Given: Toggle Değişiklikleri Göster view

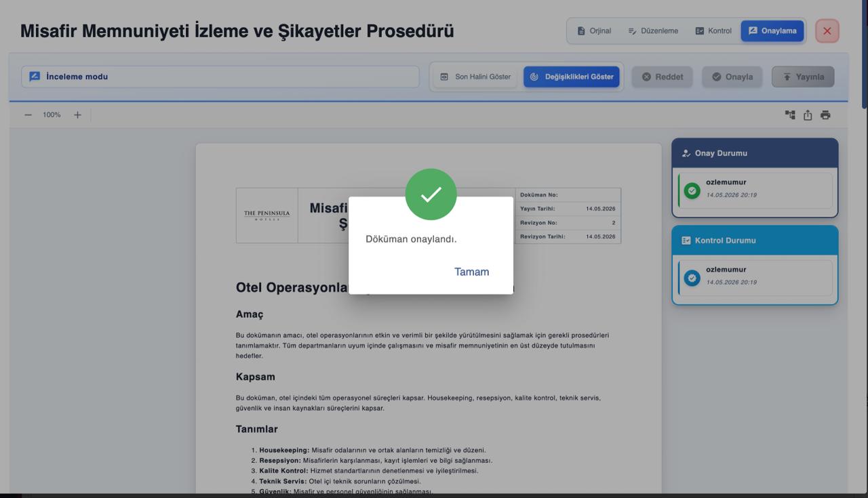Looking at the screenshot, I should 572,77.
